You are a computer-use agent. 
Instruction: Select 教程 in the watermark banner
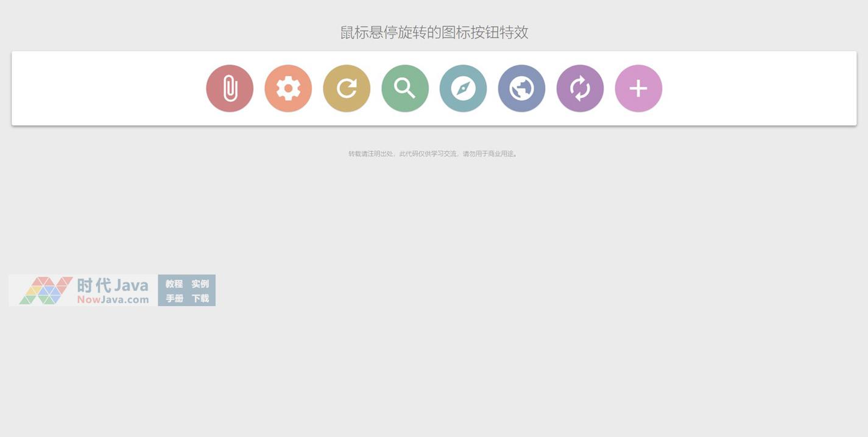tap(174, 284)
